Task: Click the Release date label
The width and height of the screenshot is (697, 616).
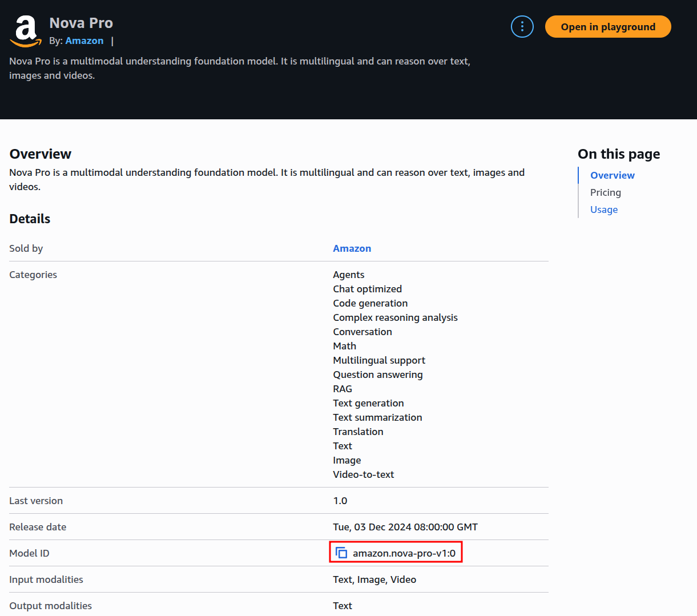Action: 38,527
